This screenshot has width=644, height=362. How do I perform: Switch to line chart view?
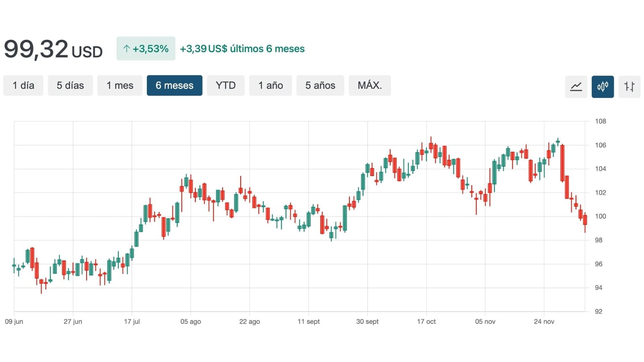click(x=576, y=86)
